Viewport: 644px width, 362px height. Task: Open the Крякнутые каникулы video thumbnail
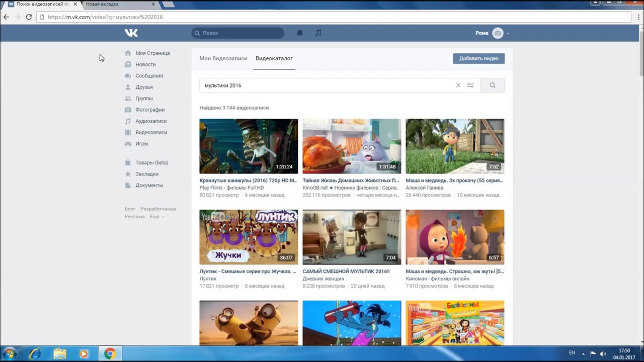249,146
